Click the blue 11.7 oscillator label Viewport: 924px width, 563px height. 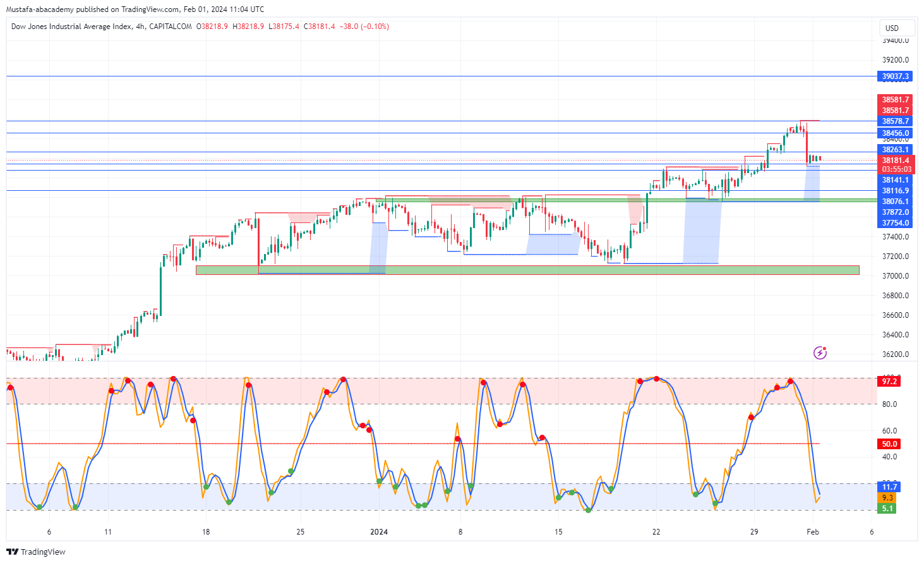click(x=889, y=487)
